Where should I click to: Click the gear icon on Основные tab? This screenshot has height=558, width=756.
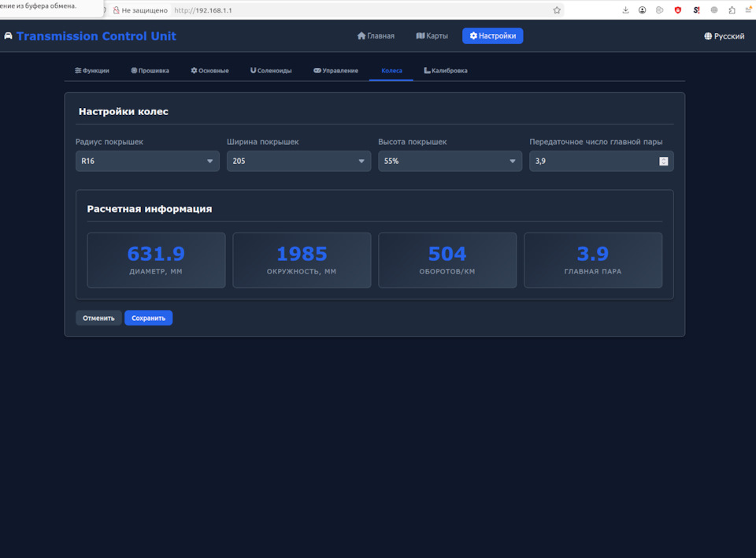click(192, 70)
